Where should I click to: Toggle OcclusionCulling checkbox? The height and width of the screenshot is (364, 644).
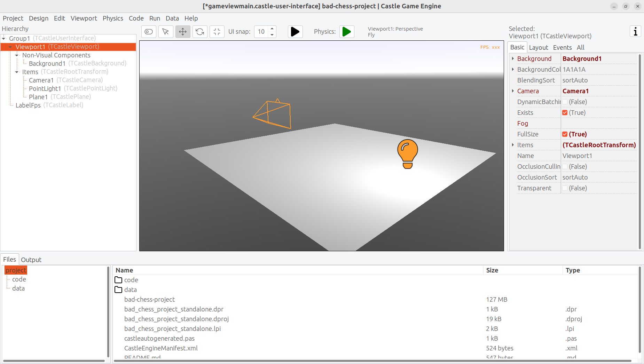coord(565,167)
